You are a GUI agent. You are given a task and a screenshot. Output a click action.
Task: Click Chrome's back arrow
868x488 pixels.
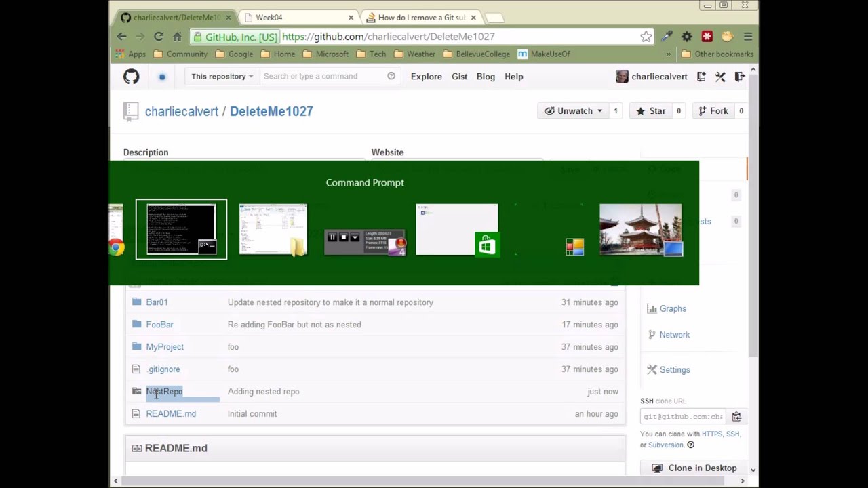point(121,37)
